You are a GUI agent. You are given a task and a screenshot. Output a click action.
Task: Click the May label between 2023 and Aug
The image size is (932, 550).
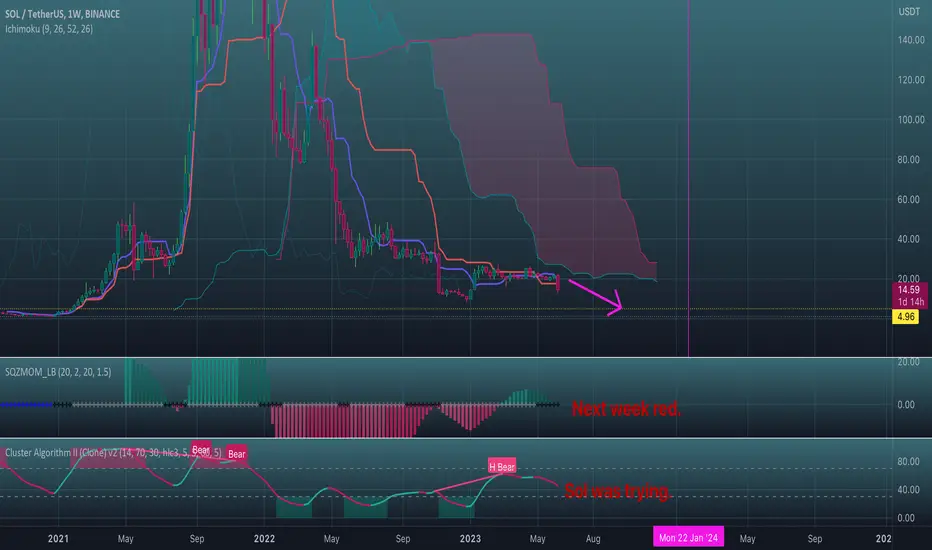(537, 539)
